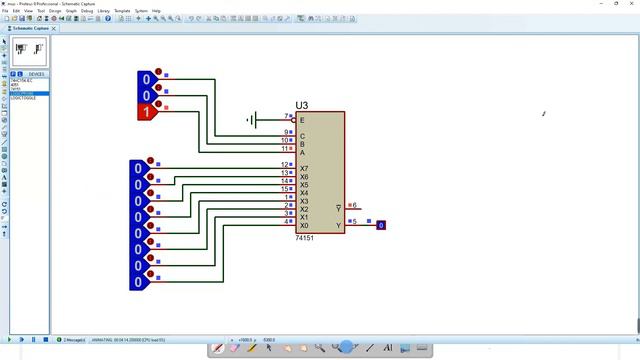Screen dimensions: 640x360
Task: Click the L library button beside DEVICES
Action: tap(20, 74)
